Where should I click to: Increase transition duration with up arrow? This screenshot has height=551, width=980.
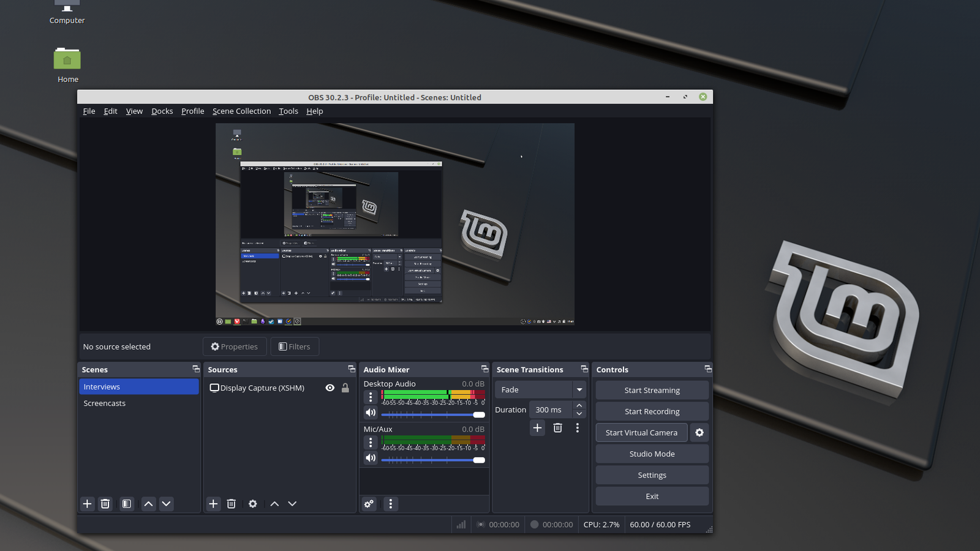tap(579, 406)
